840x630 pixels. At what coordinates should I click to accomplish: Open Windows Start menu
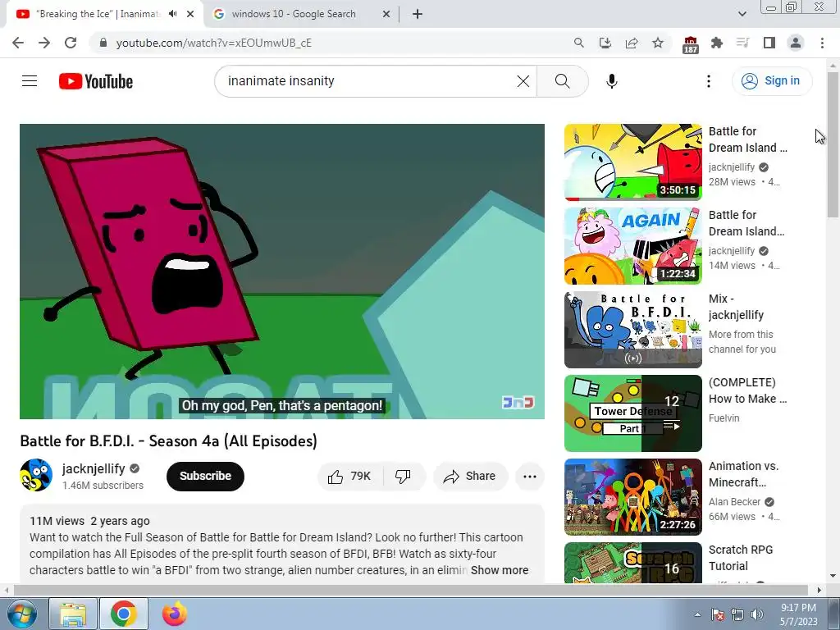21,614
